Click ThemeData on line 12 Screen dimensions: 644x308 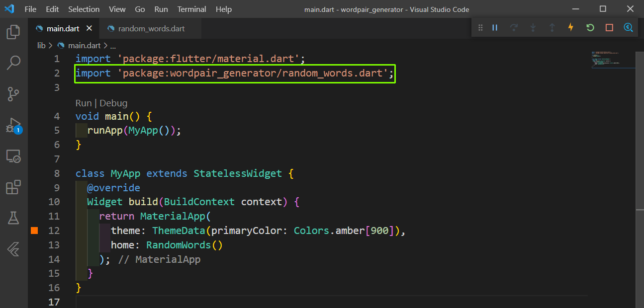[179, 231]
